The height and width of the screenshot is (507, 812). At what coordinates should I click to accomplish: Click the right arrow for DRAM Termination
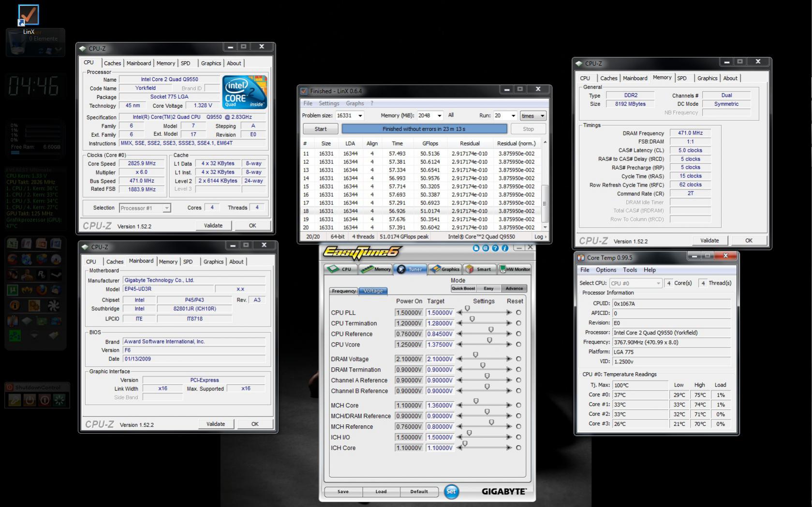[509, 370]
